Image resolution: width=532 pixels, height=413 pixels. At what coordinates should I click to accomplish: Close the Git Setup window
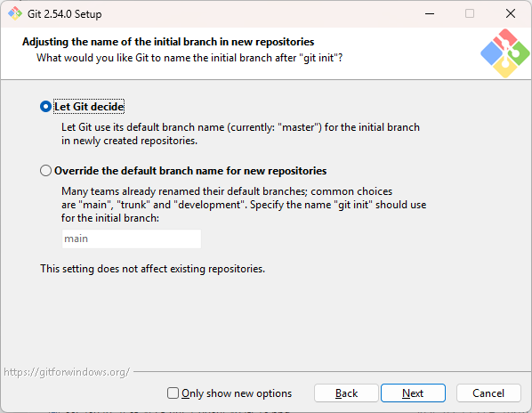click(511, 13)
